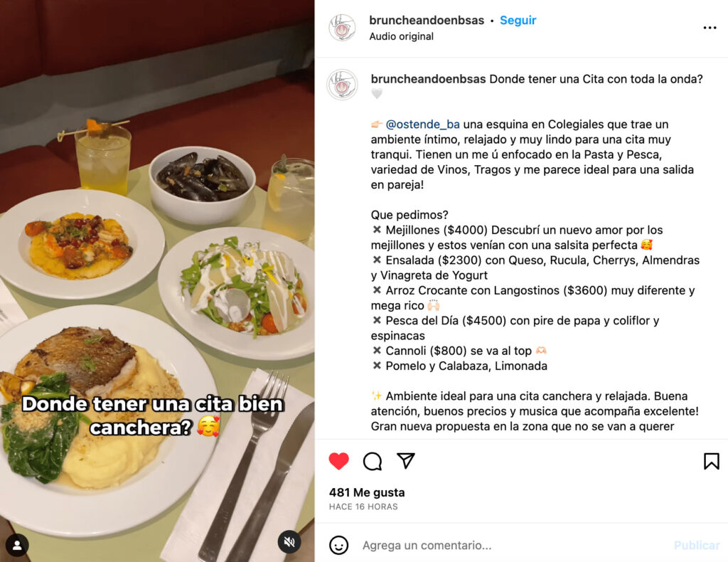Click bruncheandoenbsas username in the caption
This screenshot has width=728, height=562.
pos(428,80)
